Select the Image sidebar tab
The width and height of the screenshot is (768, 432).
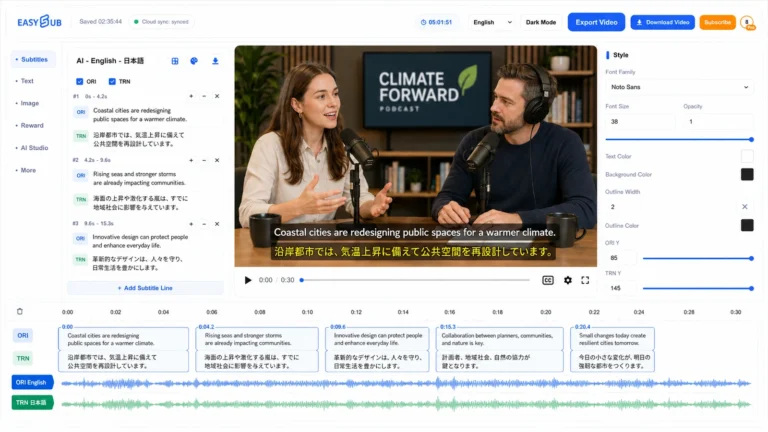[29, 103]
